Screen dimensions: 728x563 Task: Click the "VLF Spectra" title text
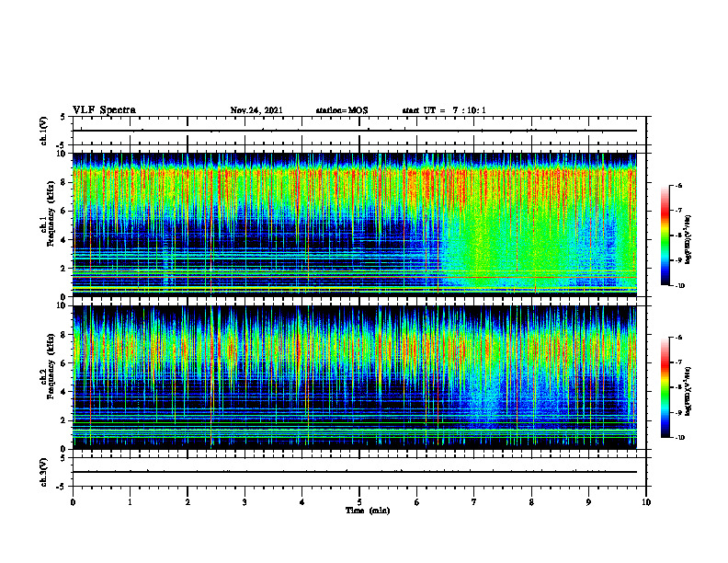[104, 110]
